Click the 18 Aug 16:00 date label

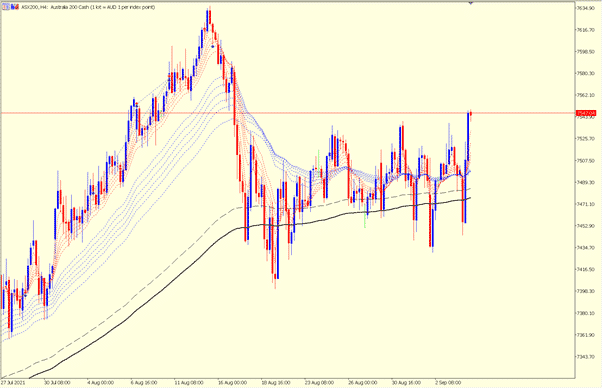coord(276,383)
